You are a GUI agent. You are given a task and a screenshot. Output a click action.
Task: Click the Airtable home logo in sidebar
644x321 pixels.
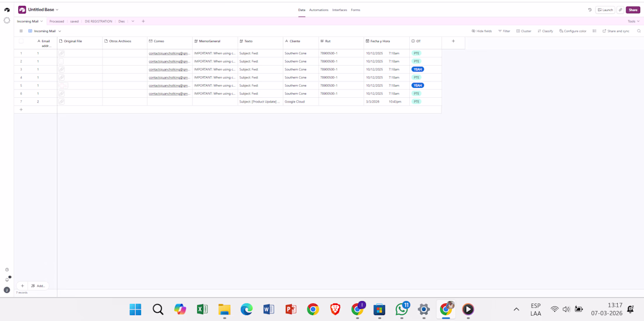[6, 10]
